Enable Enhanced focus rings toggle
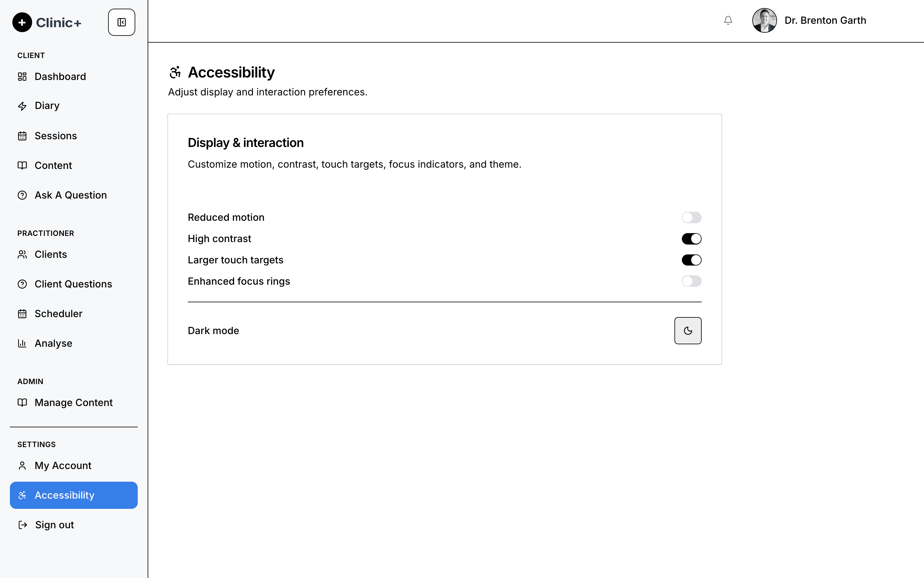The height and width of the screenshot is (578, 924). [691, 281]
